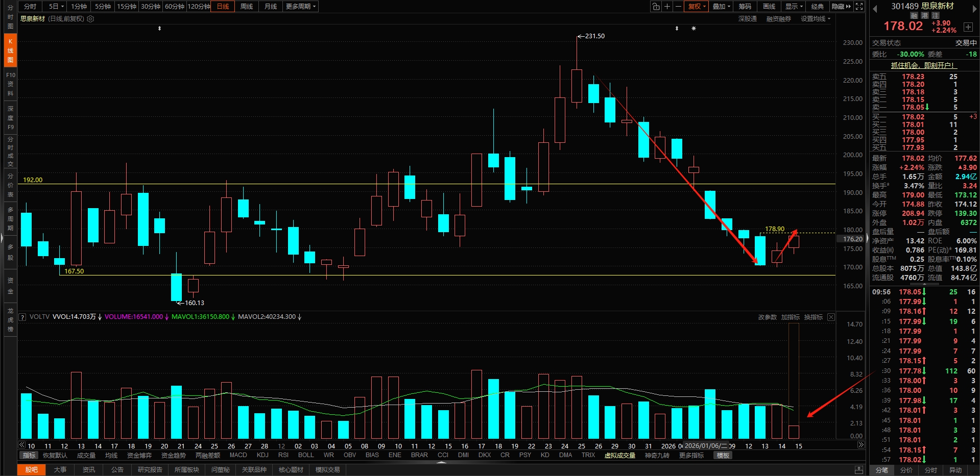980x476 pixels.
Task: Add 思泉新材 to watchlist with plus icon
Action: 968,27
